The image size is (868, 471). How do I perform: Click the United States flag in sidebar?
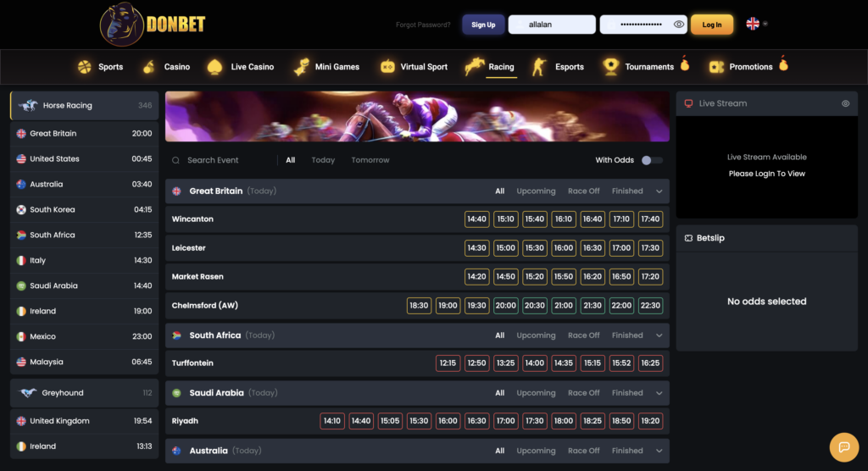point(21,159)
